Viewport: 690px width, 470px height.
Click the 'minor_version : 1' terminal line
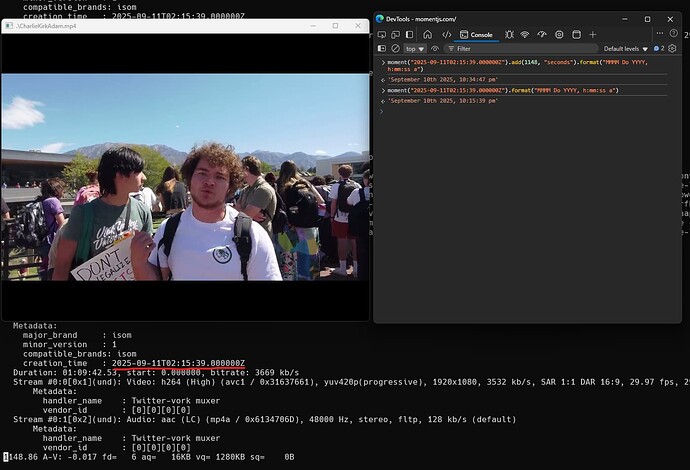click(70, 345)
